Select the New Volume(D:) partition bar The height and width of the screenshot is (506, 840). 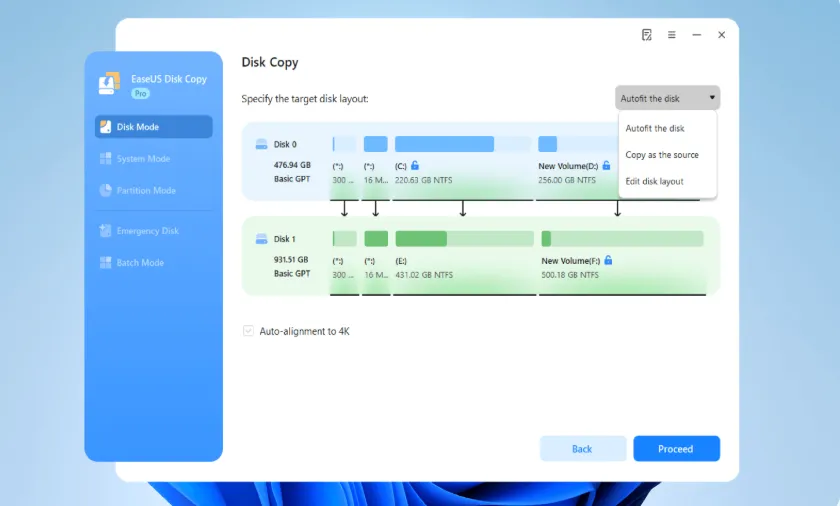tap(579, 144)
